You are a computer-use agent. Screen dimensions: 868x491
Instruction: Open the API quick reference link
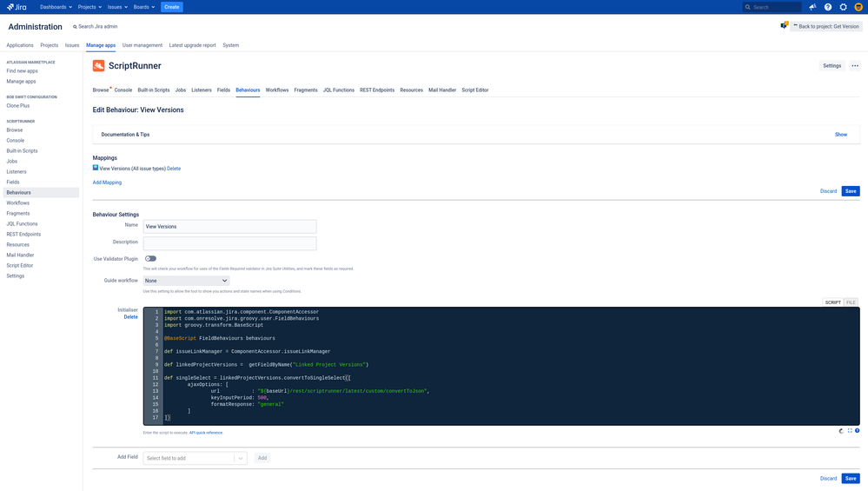(x=206, y=433)
